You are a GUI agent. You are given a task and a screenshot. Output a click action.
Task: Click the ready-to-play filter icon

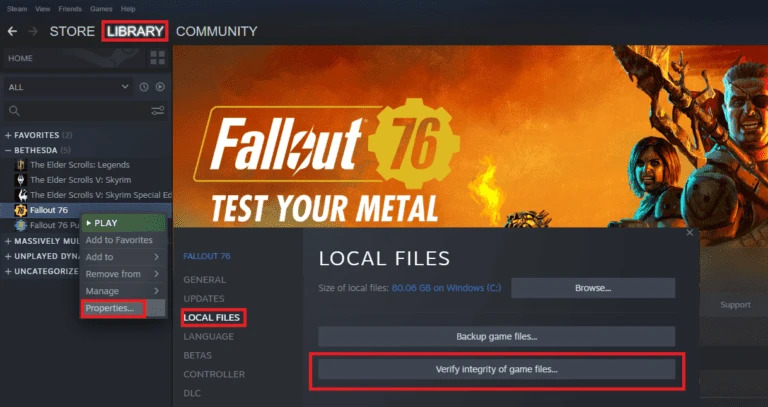point(160,87)
